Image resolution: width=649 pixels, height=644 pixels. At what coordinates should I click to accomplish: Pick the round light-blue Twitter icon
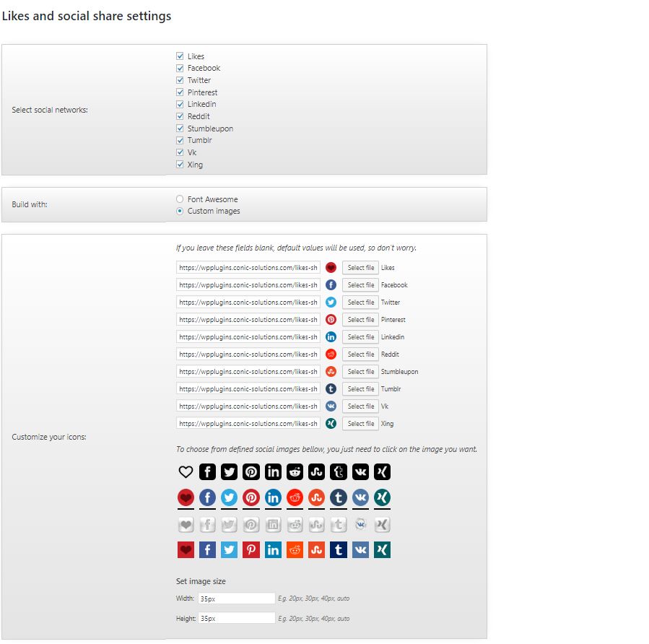tap(229, 497)
